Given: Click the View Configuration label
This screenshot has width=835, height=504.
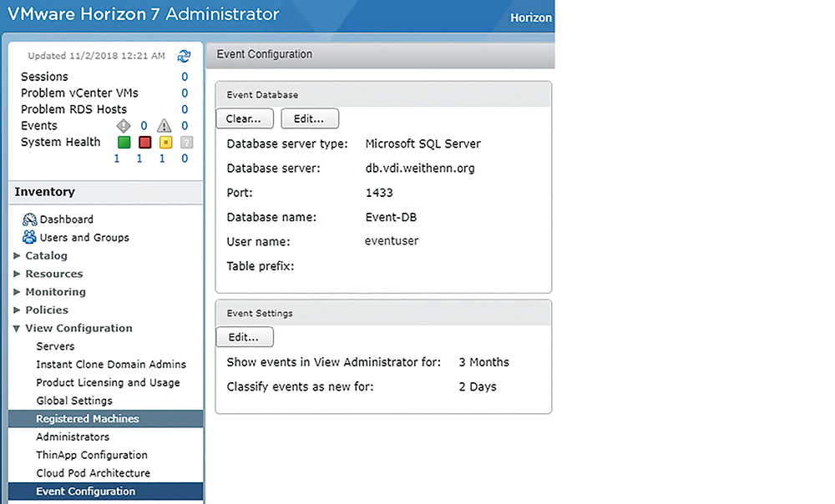Looking at the screenshot, I should [x=78, y=328].
